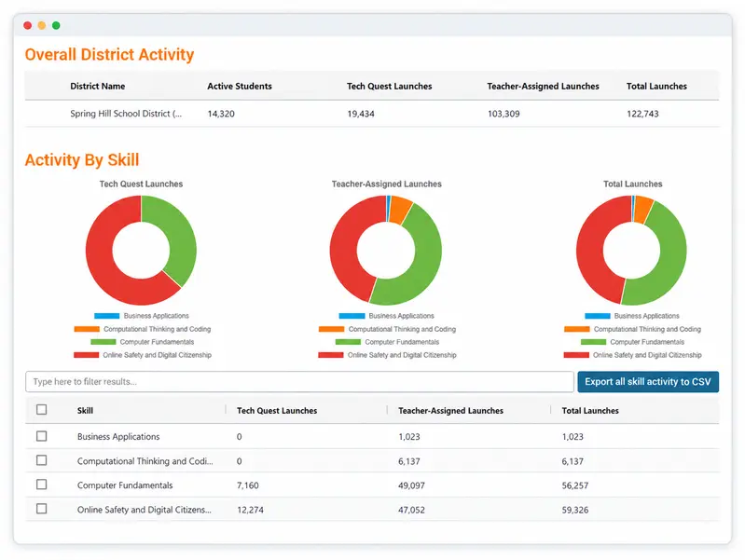
Task: Sort by Total Launches column in skill table
Action: pos(590,411)
